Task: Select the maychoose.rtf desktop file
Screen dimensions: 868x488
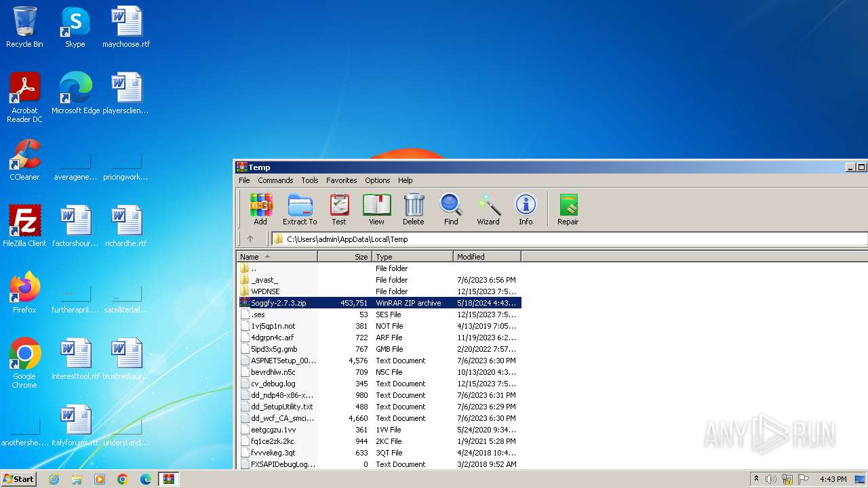Action: click(126, 27)
